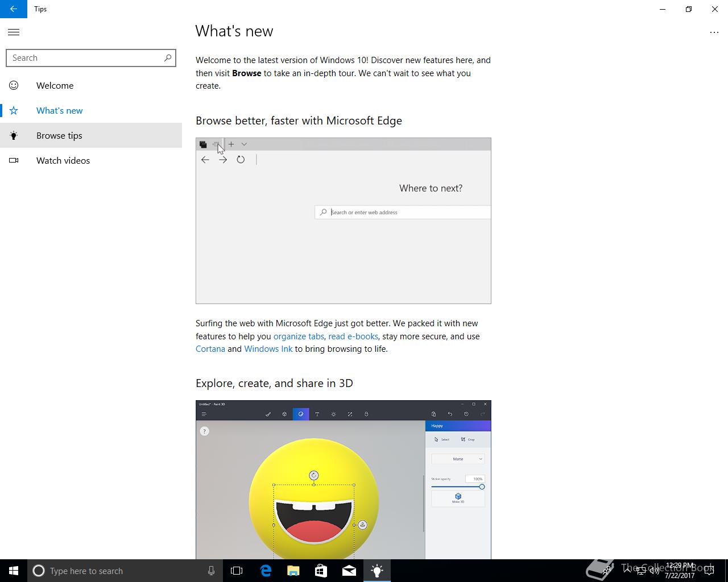Image resolution: width=728 pixels, height=582 pixels.
Task: Follow the Cortana link
Action: 210,349
